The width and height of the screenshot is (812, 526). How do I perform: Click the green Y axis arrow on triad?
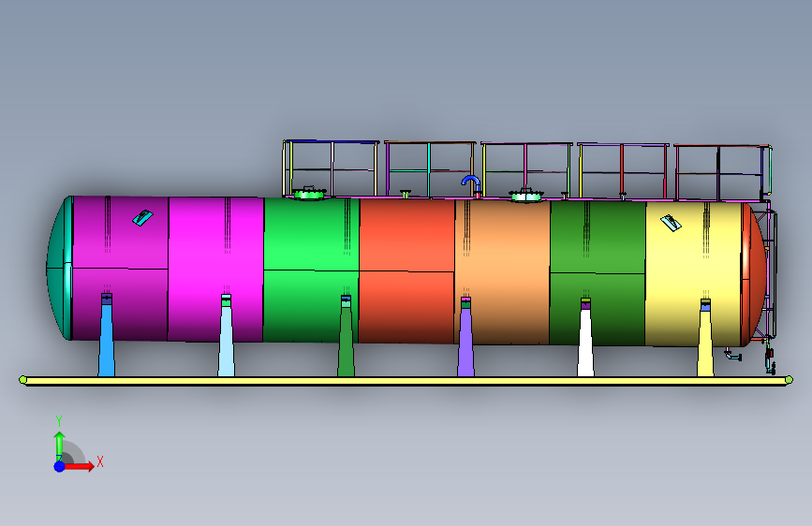pyautogui.click(x=59, y=446)
